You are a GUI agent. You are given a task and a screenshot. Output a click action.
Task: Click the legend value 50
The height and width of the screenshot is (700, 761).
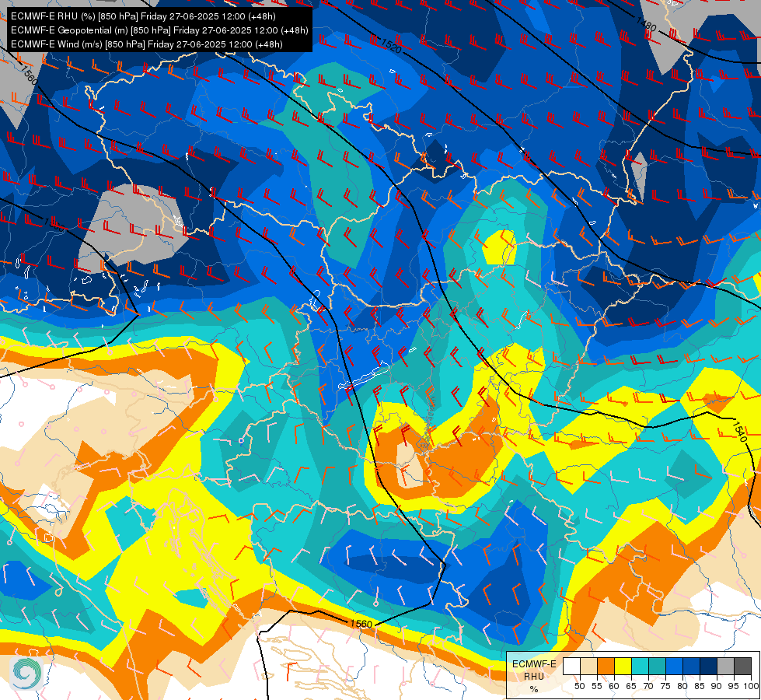tap(579, 686)
